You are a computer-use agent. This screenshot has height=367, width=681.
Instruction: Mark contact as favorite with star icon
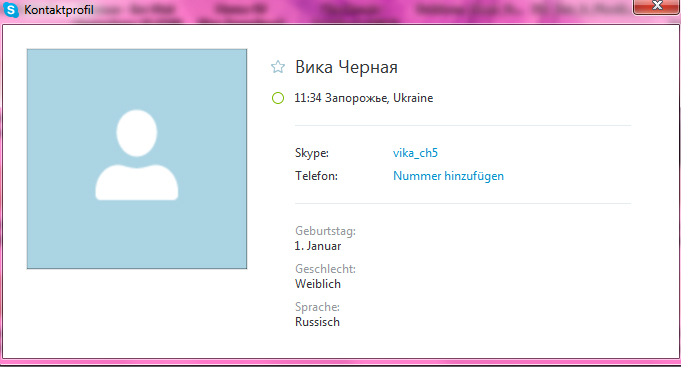278,67
